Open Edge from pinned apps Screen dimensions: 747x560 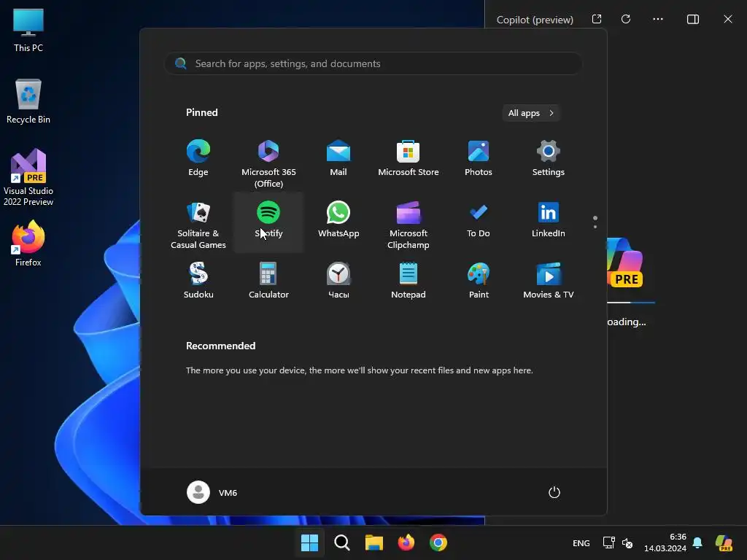198,159
